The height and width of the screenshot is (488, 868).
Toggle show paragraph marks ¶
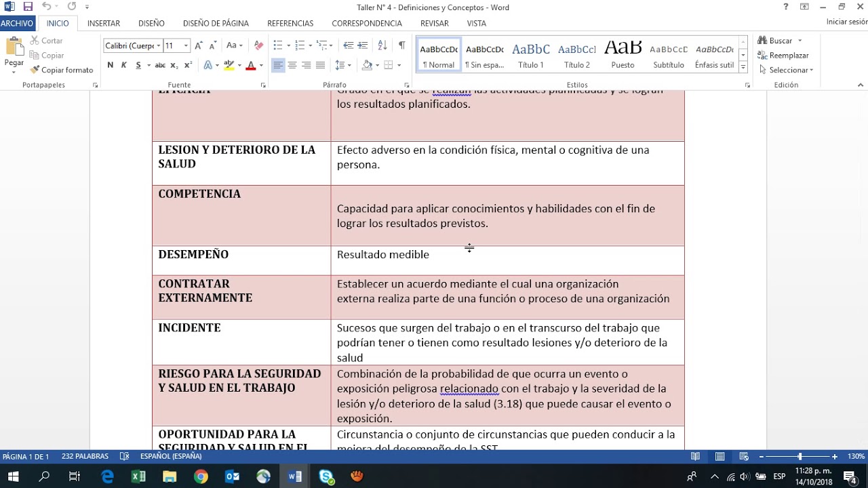coord(401,45)
